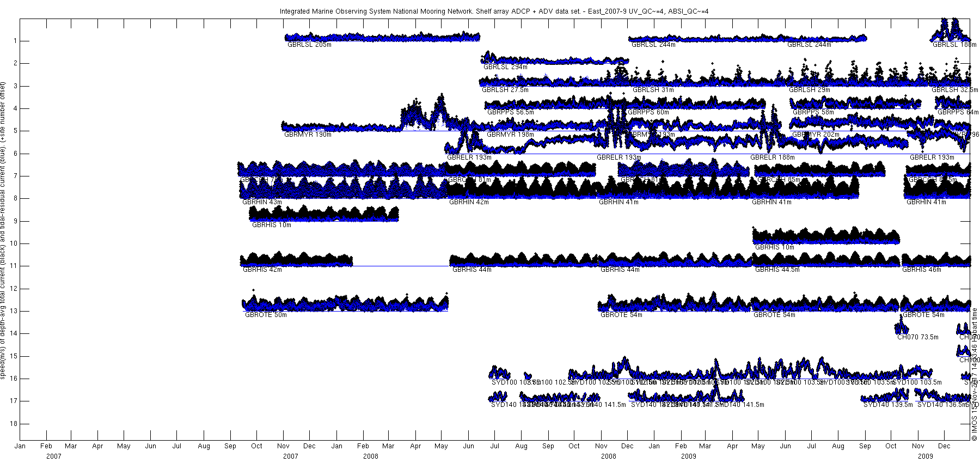The image size is (980, 463).
Task: Select the 'GBRPPS 56.5m' label
Action: coord(510,112)
